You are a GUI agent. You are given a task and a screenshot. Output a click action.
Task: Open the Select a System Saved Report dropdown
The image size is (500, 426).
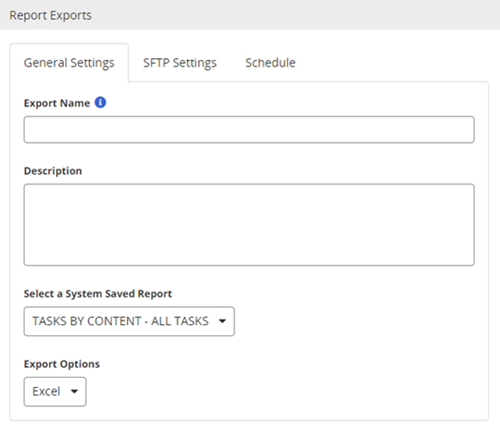coord(129,321)
